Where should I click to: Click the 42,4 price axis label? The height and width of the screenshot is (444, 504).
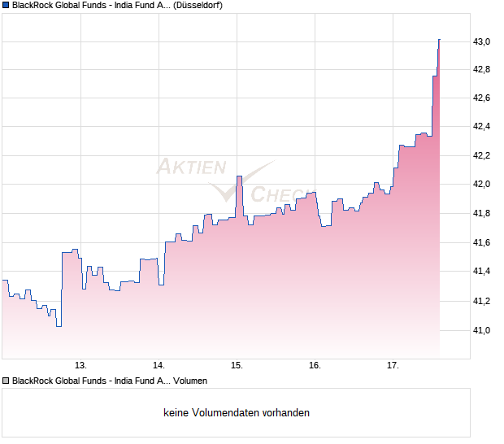coord(481,126)
